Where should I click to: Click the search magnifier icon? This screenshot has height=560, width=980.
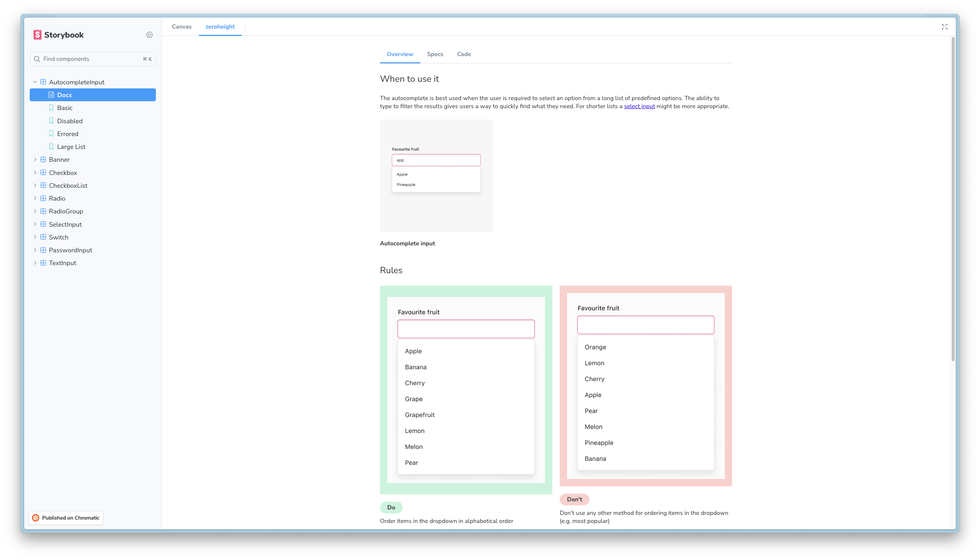[37, 59]
